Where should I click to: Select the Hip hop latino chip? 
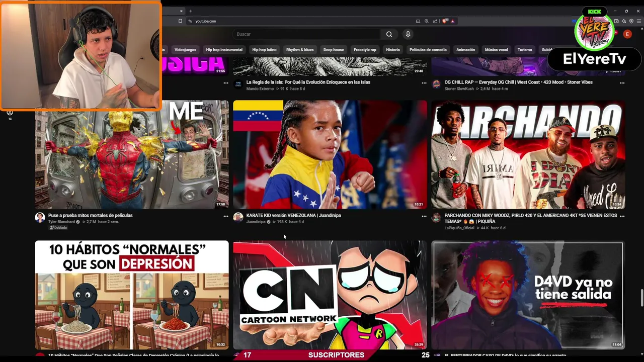pyautogui.click(x=264, y=50)
